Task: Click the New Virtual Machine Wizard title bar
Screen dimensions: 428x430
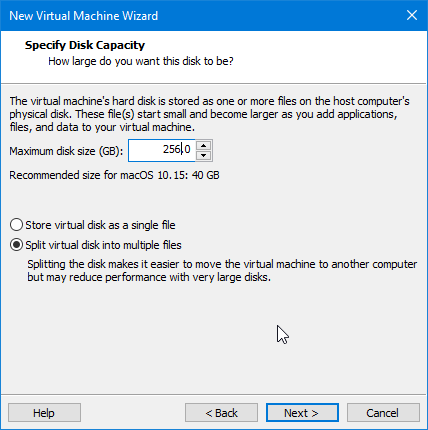Action: (200, 16)
